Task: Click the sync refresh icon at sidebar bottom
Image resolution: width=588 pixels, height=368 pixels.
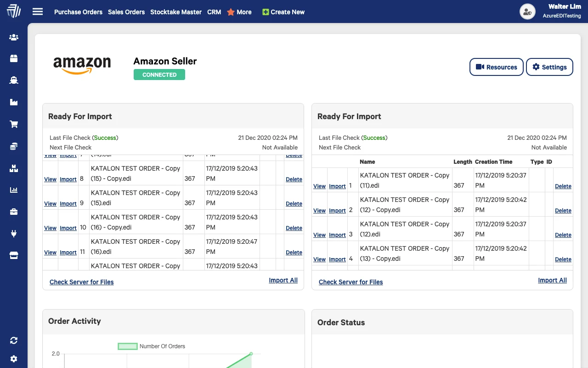Action: click(x=13, y=340)
